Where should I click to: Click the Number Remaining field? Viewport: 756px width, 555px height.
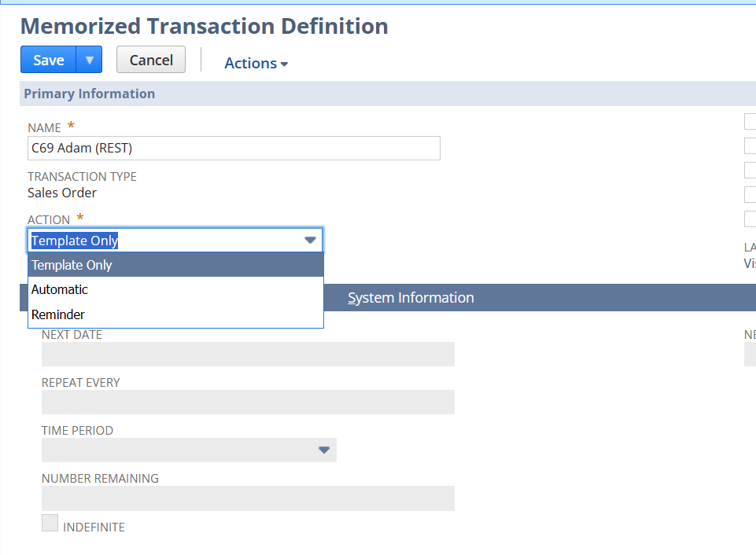248,498
